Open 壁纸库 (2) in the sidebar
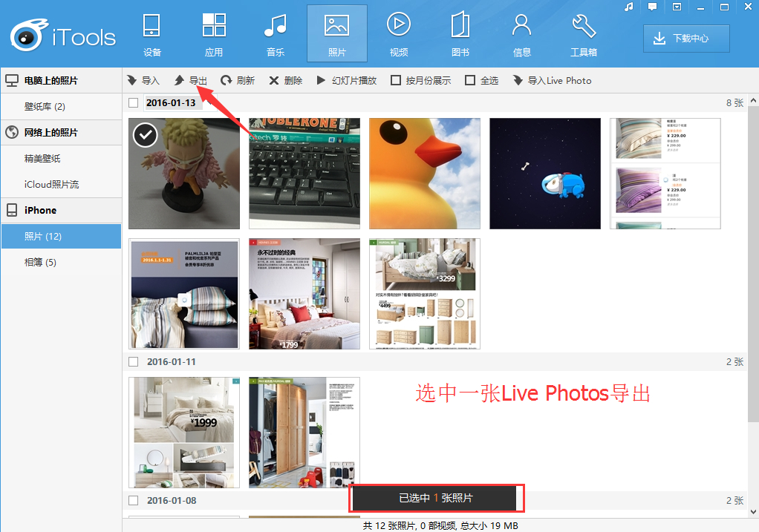Screen dimensions: 759x532 [61, 106]
